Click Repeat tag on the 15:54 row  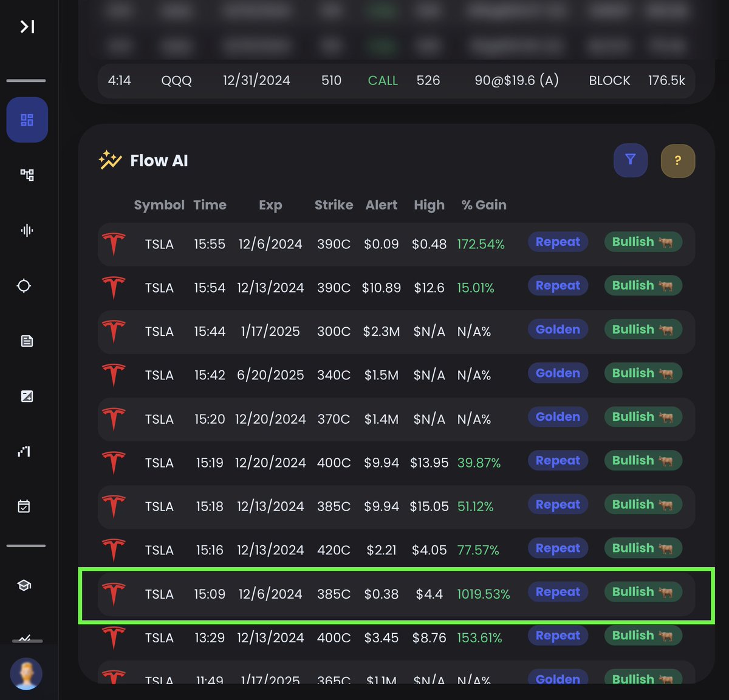tap(558, 285)
